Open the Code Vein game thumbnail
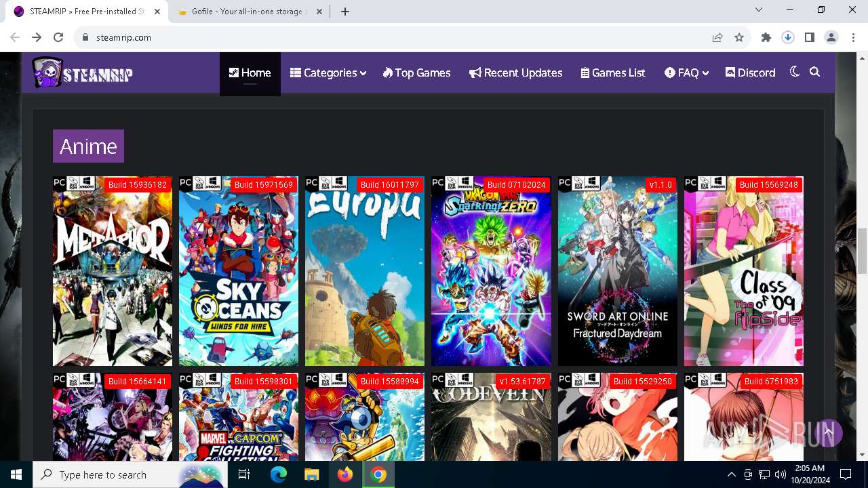Screen dimensions: 868x488 (491, 417)
